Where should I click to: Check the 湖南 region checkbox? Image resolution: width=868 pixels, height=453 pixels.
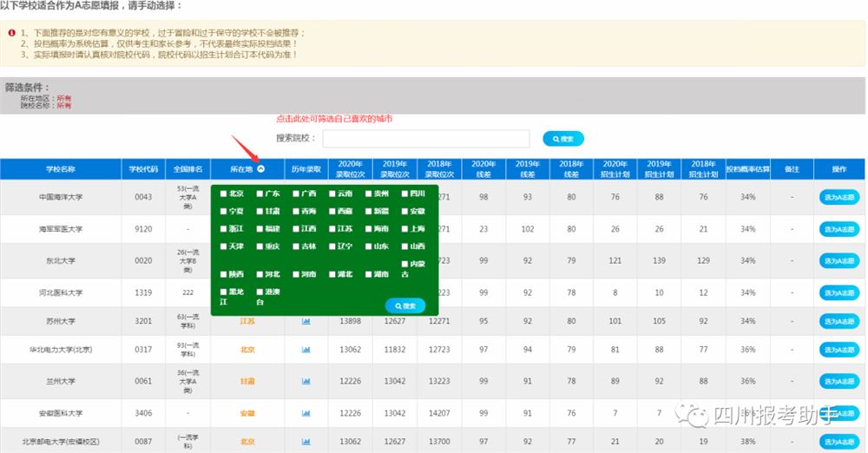click(369, 274)
